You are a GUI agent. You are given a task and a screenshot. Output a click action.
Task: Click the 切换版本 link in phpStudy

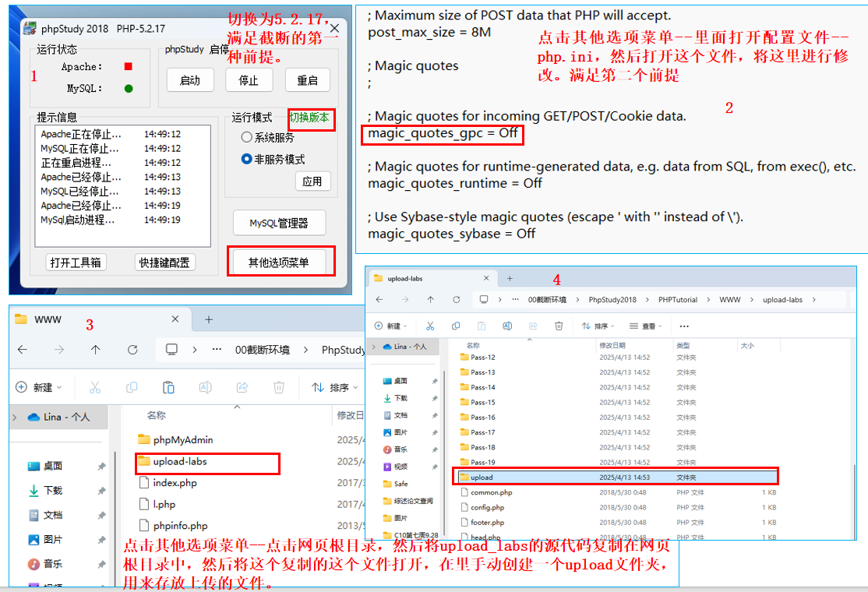(309, 118)
